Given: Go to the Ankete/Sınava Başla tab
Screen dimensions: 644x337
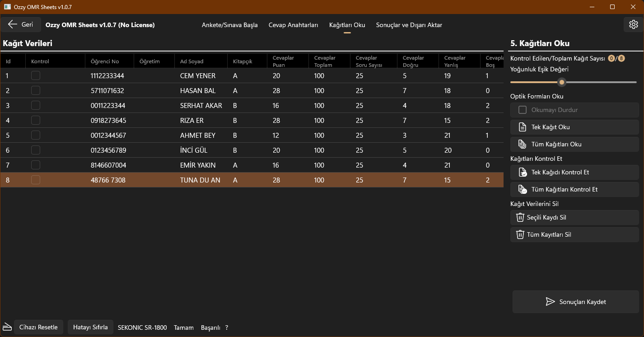Looking at the screenshot, I should click(229, 25).
